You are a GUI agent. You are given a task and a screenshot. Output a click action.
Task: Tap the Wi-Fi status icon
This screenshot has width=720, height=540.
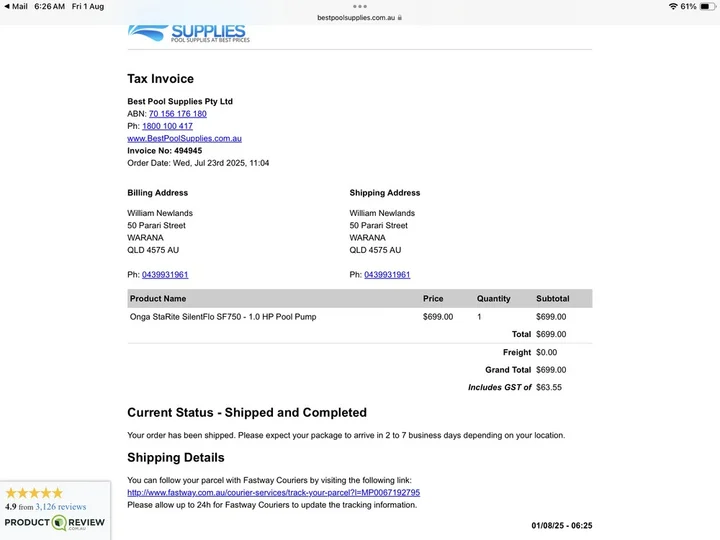click(673, 6)
